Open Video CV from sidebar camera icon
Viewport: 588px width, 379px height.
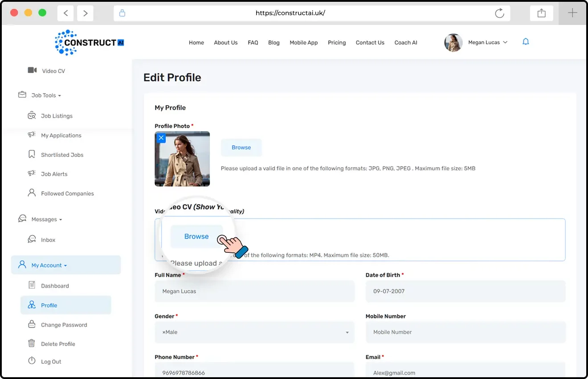(32, 70)
